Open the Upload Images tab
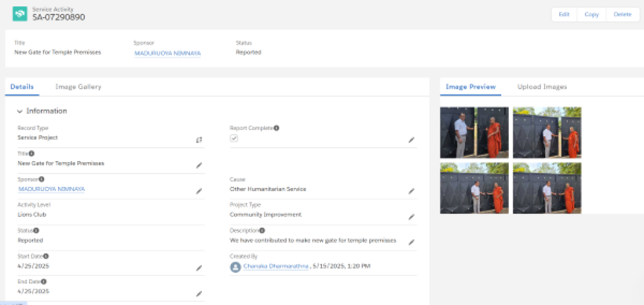Viewport: 644px width, 305px height. (x=542, y=87)
